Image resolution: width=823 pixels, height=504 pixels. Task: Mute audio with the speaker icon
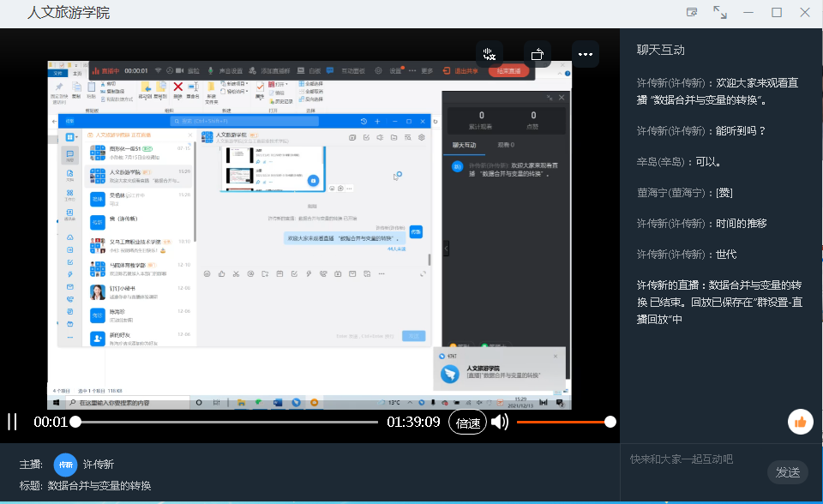500,422
